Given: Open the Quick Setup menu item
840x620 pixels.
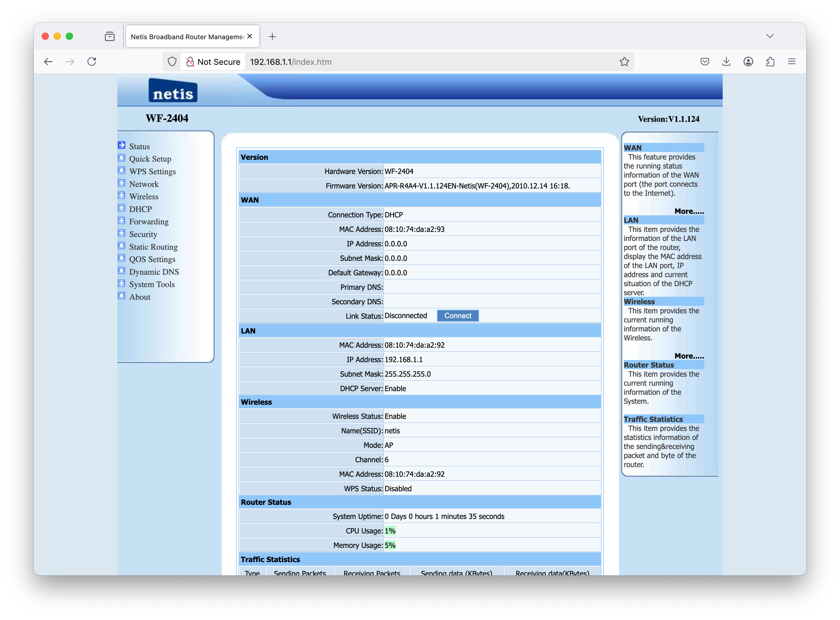Looking at the screenshot, I should click(150, 159).
